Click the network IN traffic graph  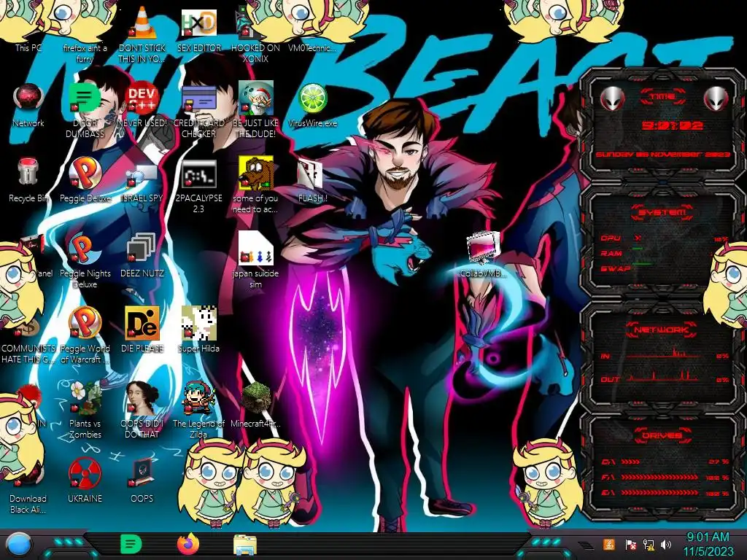pos(662,354)
